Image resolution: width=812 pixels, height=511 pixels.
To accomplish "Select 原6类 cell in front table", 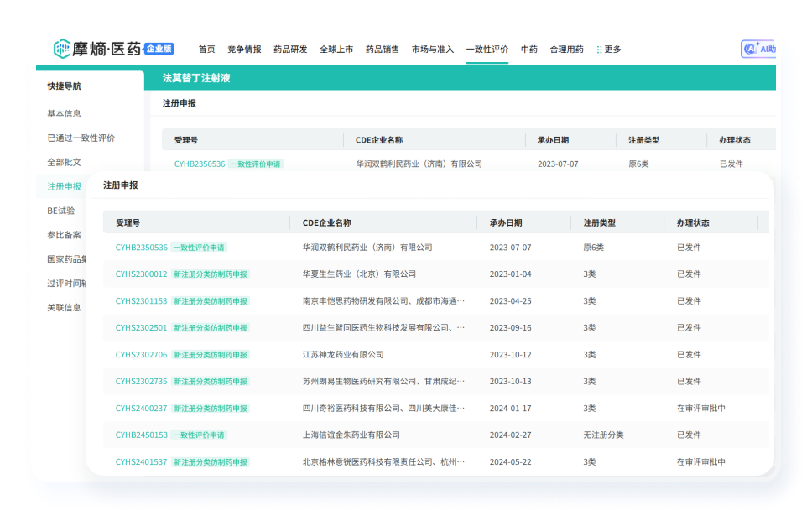I will tap(593, 248).
